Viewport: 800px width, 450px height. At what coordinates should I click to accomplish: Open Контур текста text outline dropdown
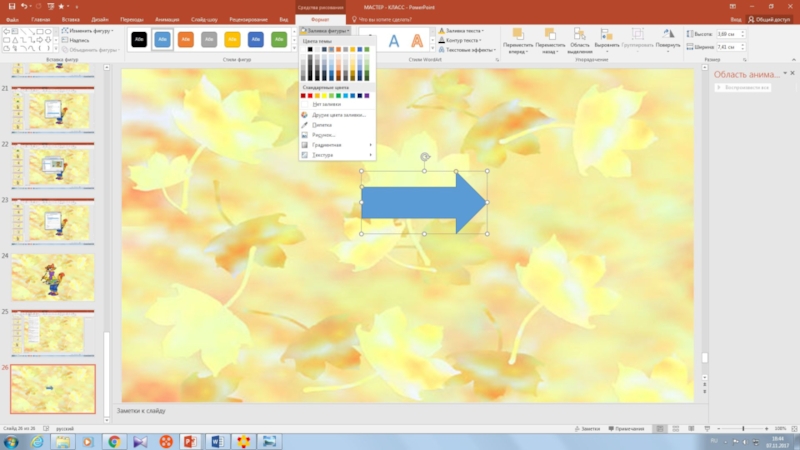click(461, 40)
